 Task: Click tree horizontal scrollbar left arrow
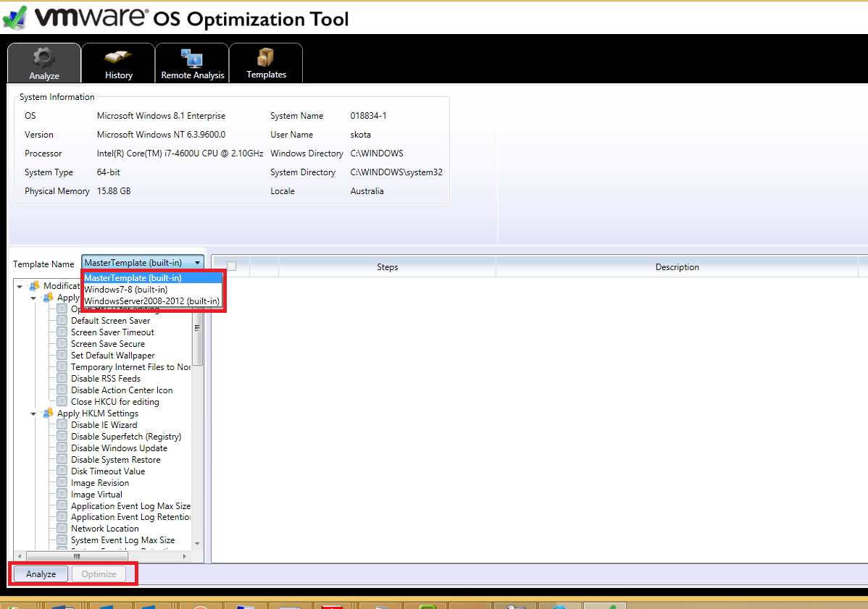click(20, 556)
